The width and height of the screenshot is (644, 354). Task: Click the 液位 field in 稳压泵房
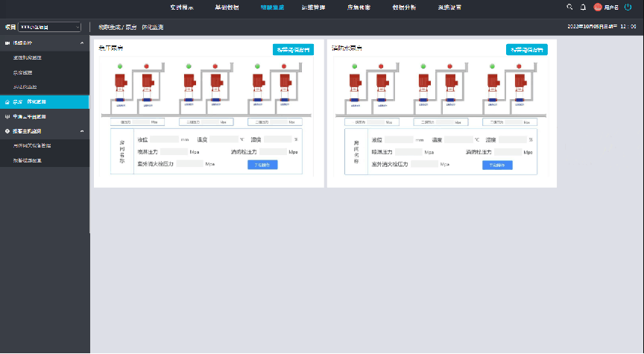click(164, 139)
